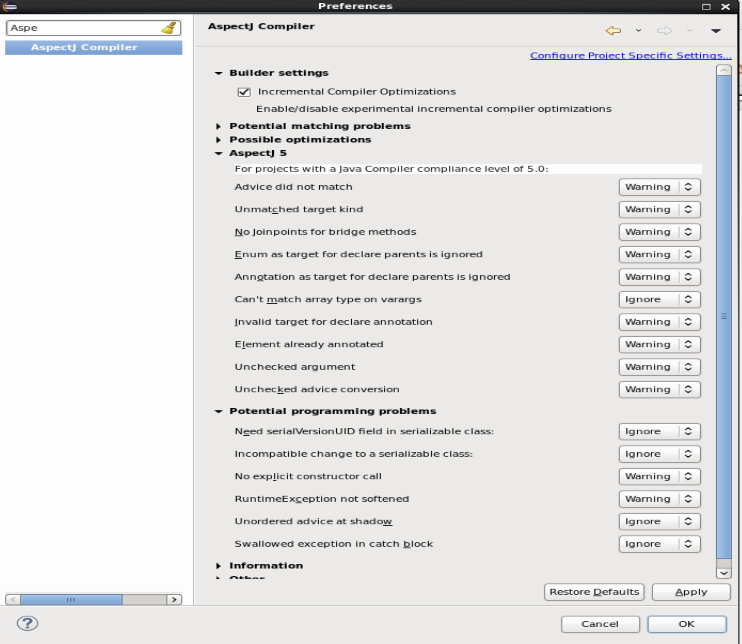The width and height of the screenshot is (742, 644).
Task: Click the left tree scroll-left arrow
Action: coord(13,600)
